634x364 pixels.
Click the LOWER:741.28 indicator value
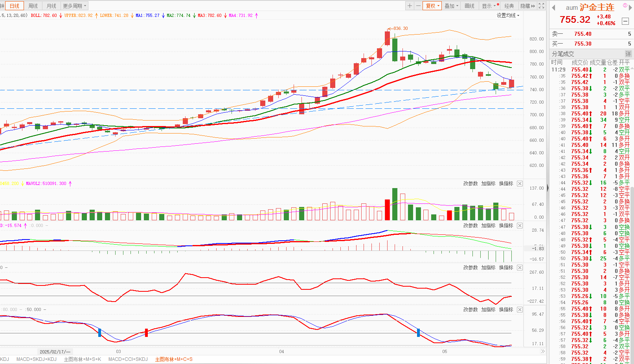(114, 15)
